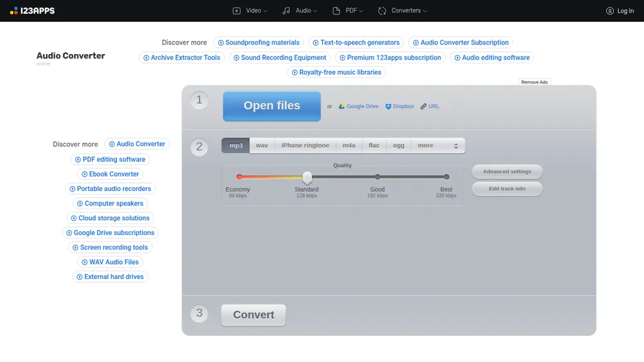The image size is (644, 362).
Task: Click plus icon beside Audio Converter Subscription
Action: point(416,43)
